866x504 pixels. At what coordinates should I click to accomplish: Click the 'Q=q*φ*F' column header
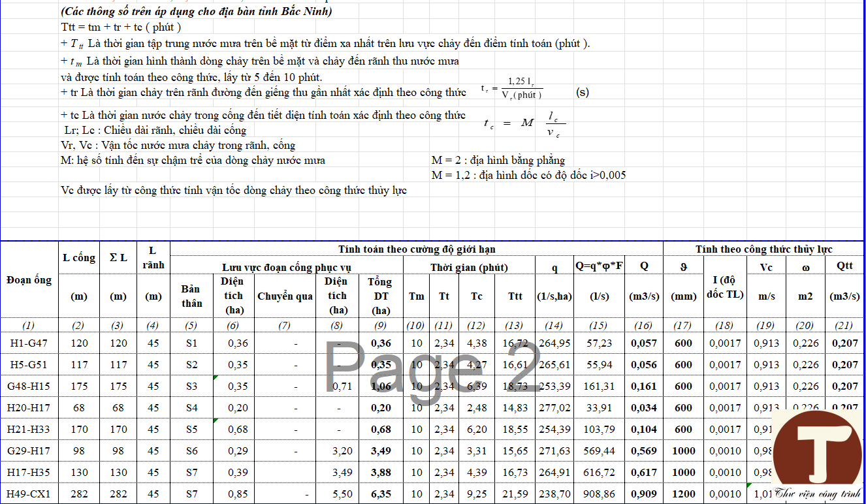(598, 265)
